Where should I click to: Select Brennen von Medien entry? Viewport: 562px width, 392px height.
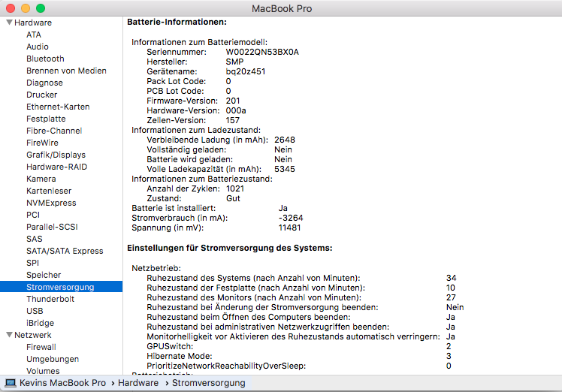coord(66,71)
